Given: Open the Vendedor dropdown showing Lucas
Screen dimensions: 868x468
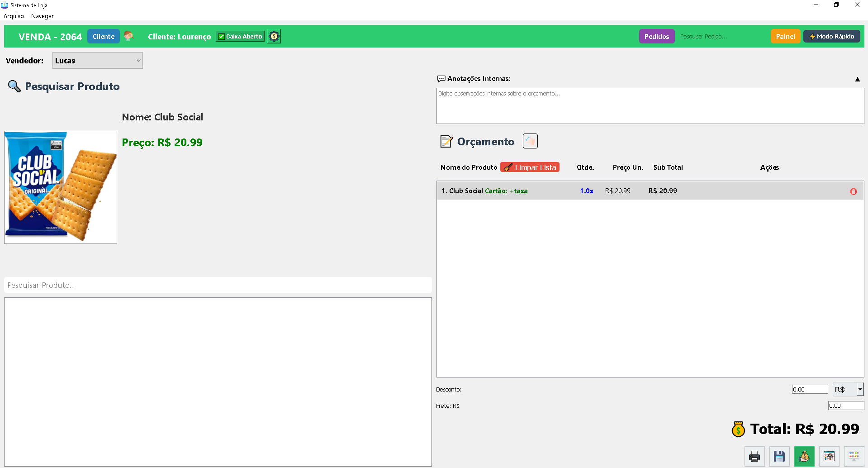Looking at the screenshot, I should (x=97, y=61).
